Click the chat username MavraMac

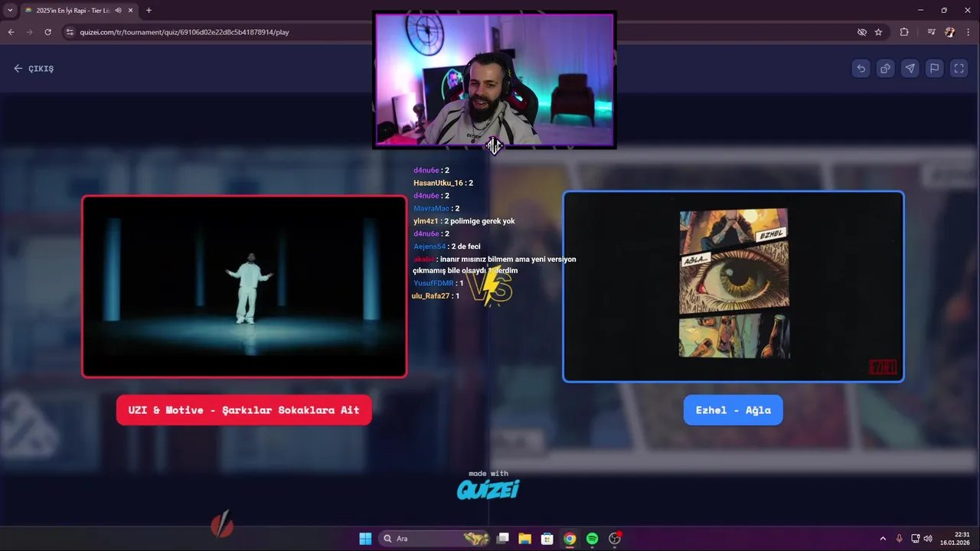[x=431, y=208]
